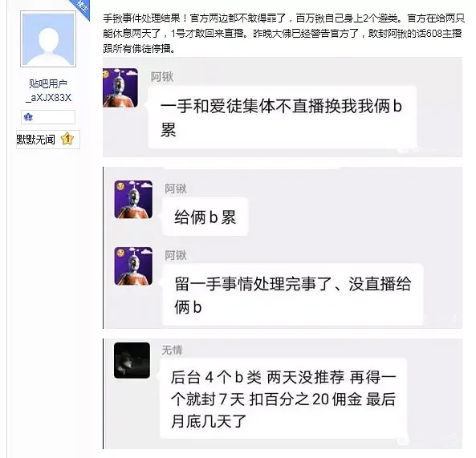Click 阿锹 sender name above first bubble
Viewport: 476px width, 458px height.
(x=162, y=77)
